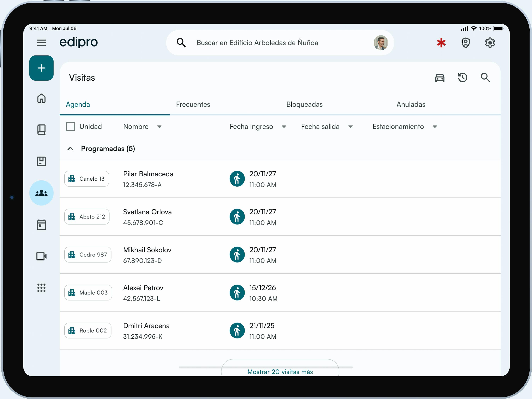Click pedestrian icon for Pilar Balmaceda

pyautogui.click(x=237, y=179)
